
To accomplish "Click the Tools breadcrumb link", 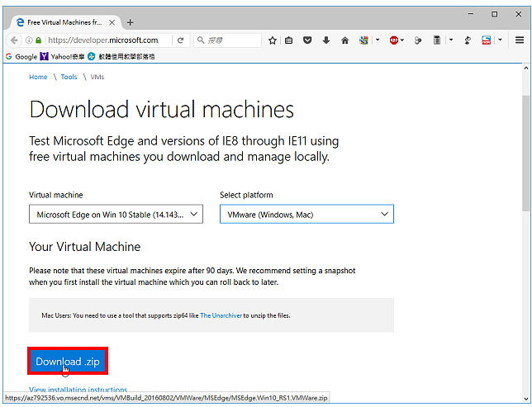I will click(69, 77).
